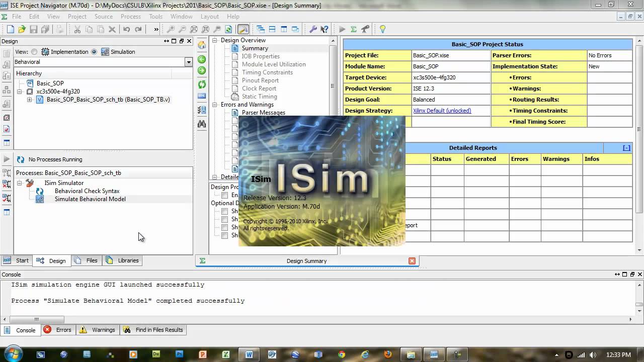Click the What's This help cursor icon
Image resolution: width=644 pixels, height=362 pixels.
(325, 29)
